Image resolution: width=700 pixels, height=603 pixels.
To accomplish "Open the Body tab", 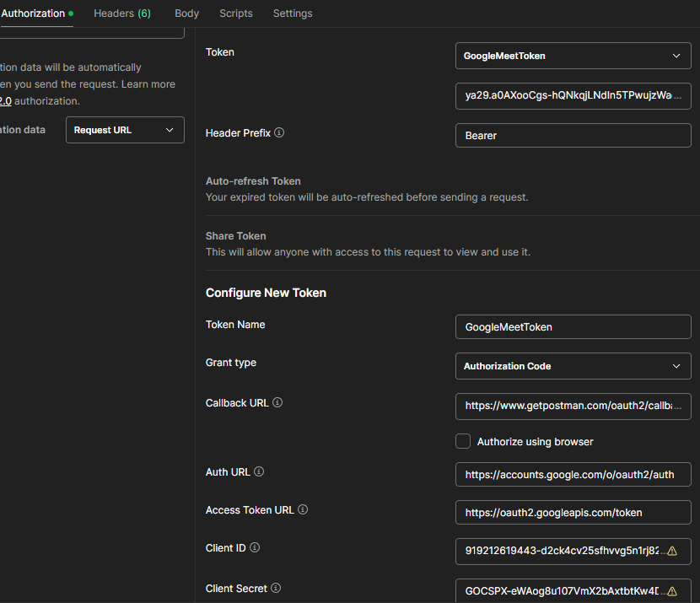I will click(186, 13).
